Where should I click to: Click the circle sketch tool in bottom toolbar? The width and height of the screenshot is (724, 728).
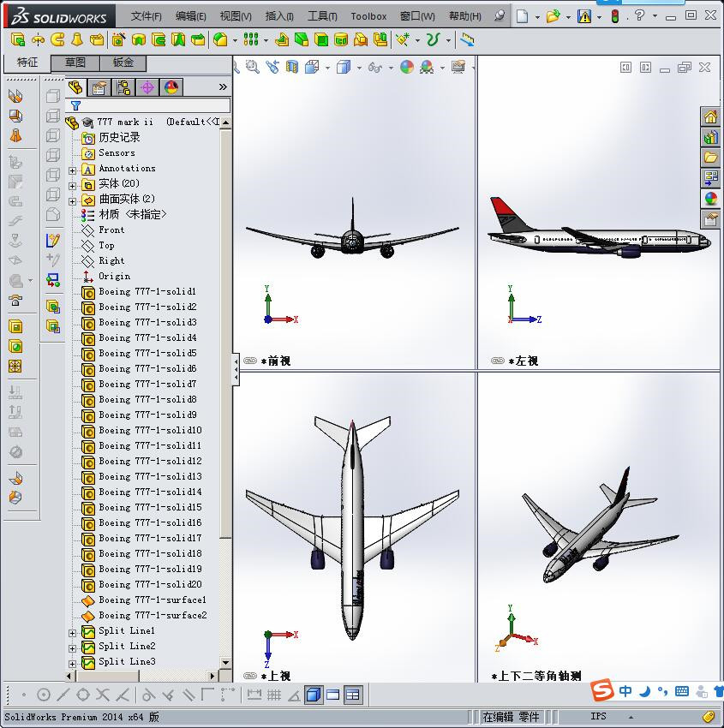tap(43, 695)
